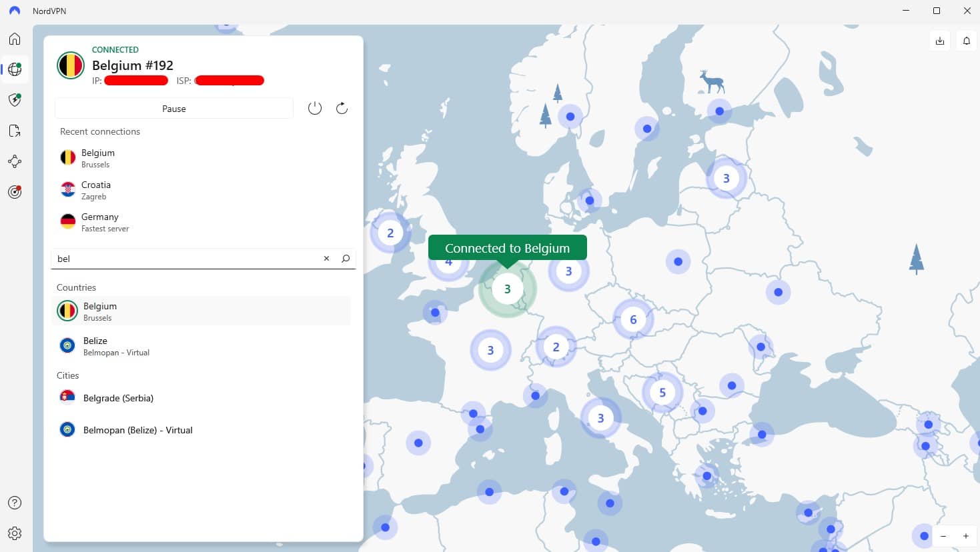Open the Meshnet sidebar icon

[15, 161]
